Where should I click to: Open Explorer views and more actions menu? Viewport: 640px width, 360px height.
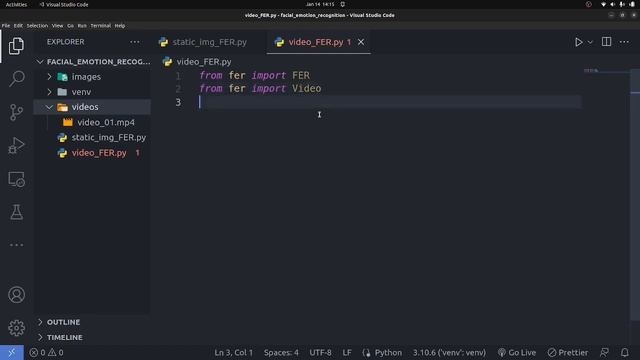(135, 42)
